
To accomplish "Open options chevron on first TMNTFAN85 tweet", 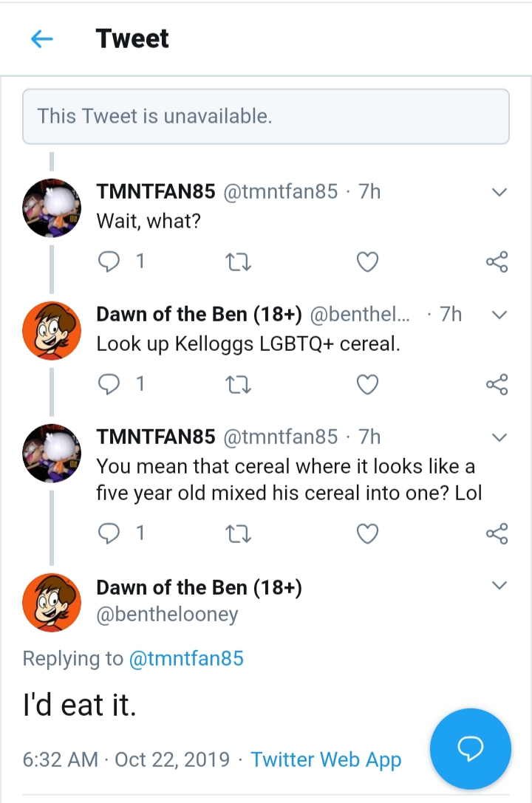I will (499, 193).
